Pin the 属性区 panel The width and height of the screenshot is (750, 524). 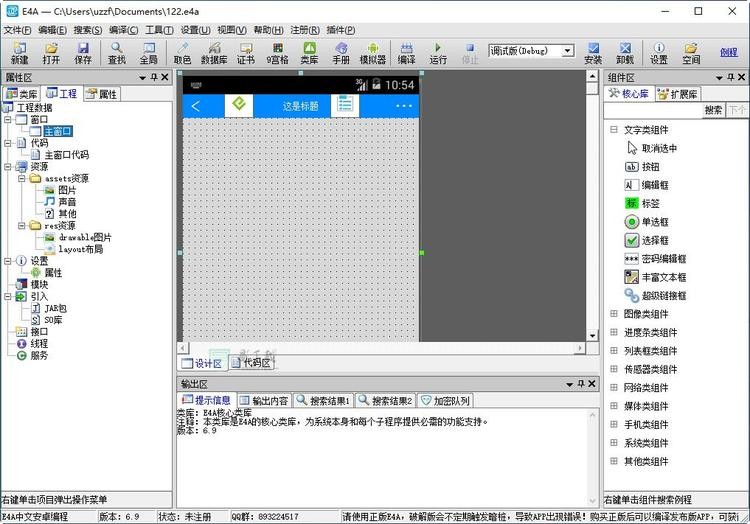pyautogui.click(x=154, y=77)
